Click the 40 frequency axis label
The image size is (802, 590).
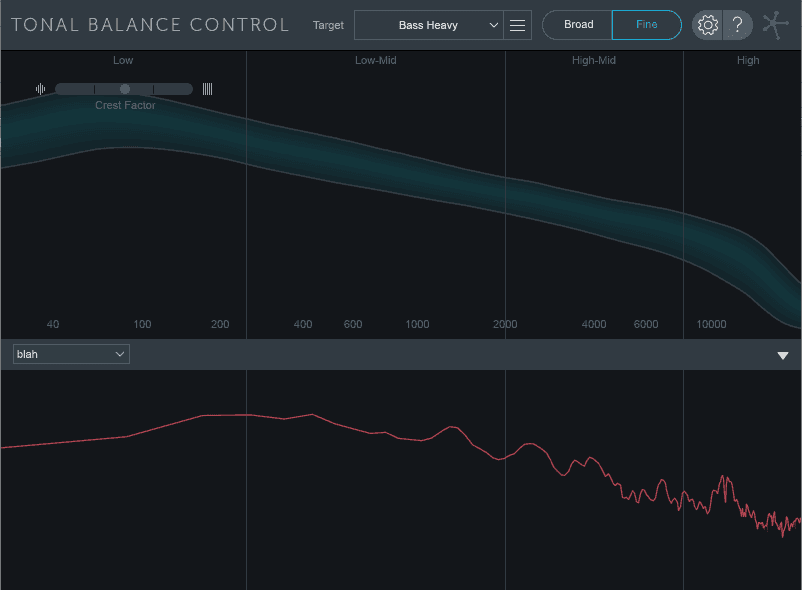[53, 324]
